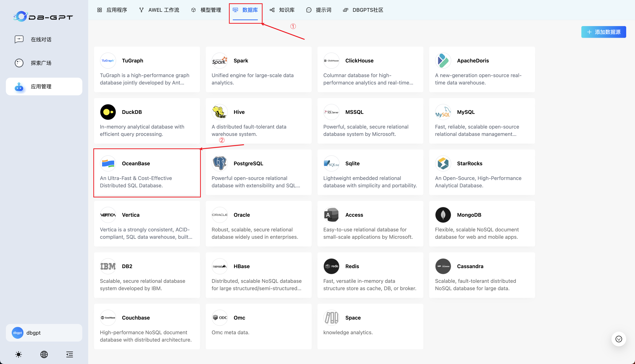The image size is (635, 364).
Task: Open the PostgreSQL card title
Action: pyautogui.click(x=248, y=163)
